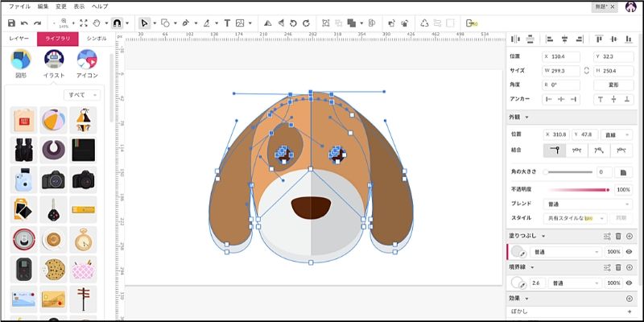The height and width of the screenshot is (322, 644).
Task: Click the Insert Image tool icon
Action: coord(240,23)
